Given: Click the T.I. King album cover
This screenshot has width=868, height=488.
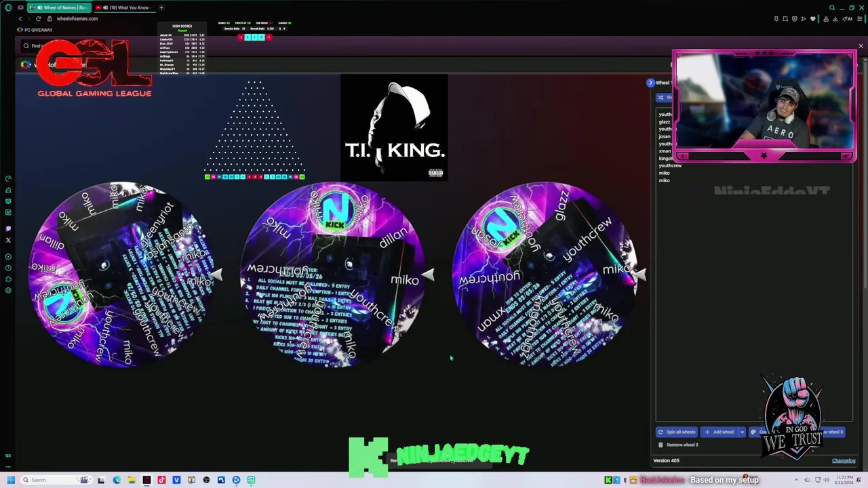Looking at the screenshot, I should pyautogui.click(x=394, y=127).
